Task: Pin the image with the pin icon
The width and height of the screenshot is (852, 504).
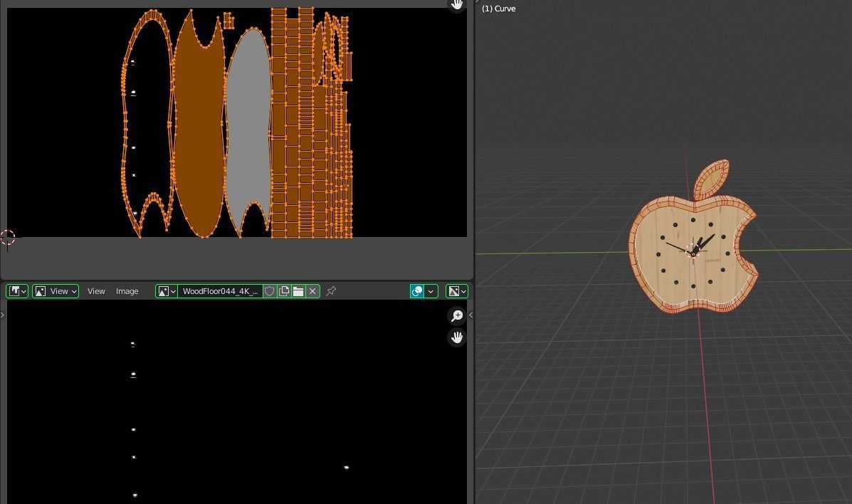Action: pyautogui.click(x=330, y=291)
